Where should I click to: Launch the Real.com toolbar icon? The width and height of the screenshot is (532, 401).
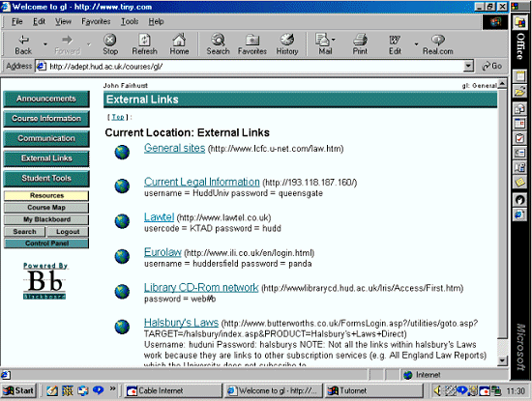click(x=437, y=44)
